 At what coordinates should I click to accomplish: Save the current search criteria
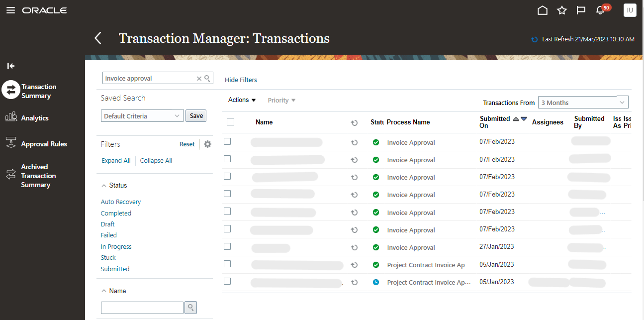195,115
